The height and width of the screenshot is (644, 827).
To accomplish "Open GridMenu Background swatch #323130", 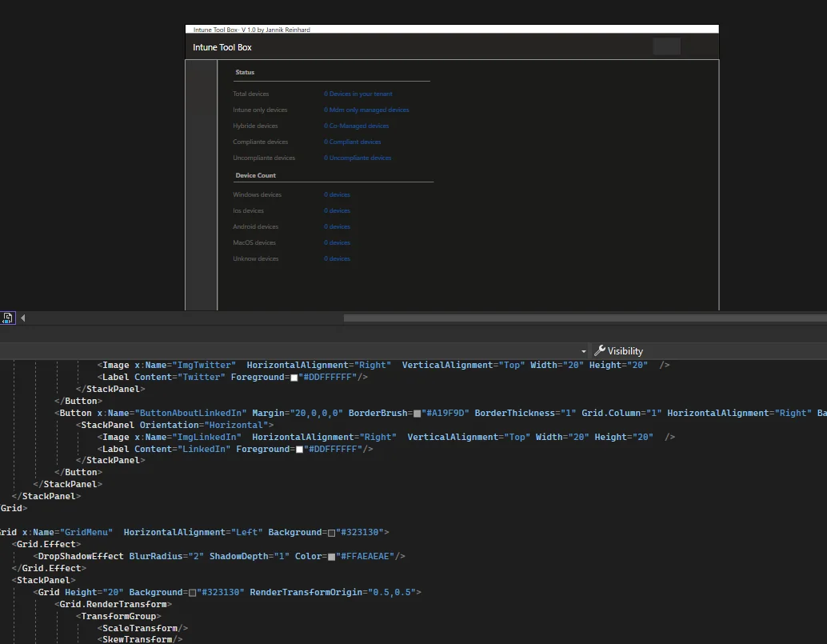I will [332, 533].
